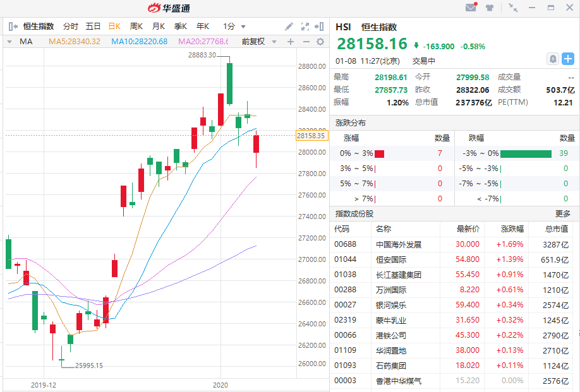The width and height of the screenshot is (580, 392).
Task: Sort constituents by 总市值 column
Action: click(x=557, y=229)
